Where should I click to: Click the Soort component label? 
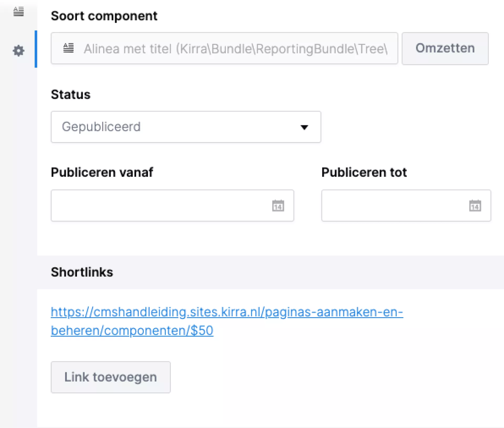(x=104, y=16)
